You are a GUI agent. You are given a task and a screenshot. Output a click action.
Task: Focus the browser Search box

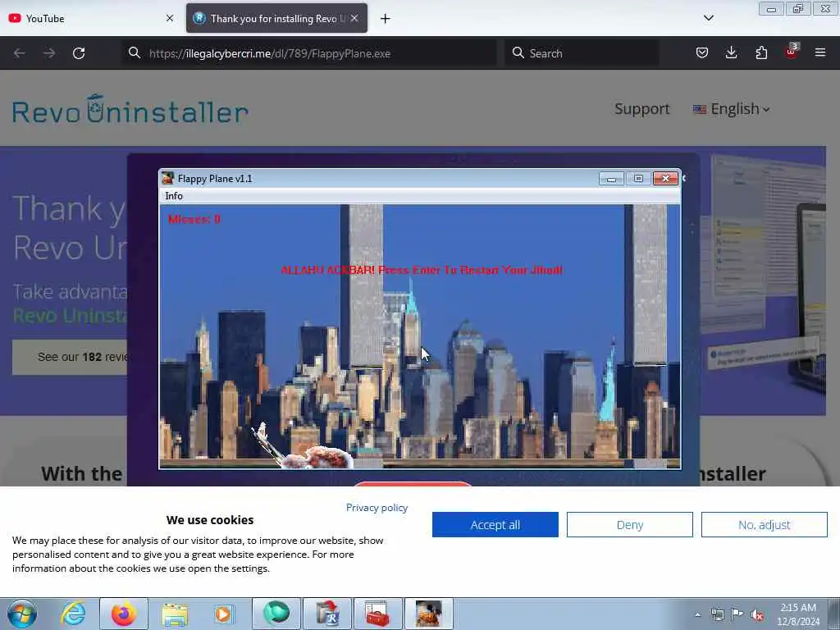(x=582, y=53)
